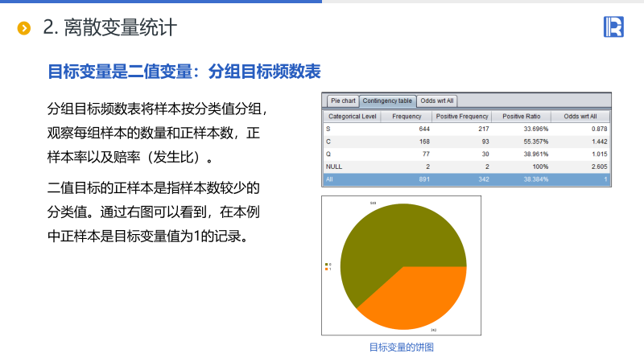Click positive ratio 33.696%
The image size is (644, 362).
coord(536,129)
